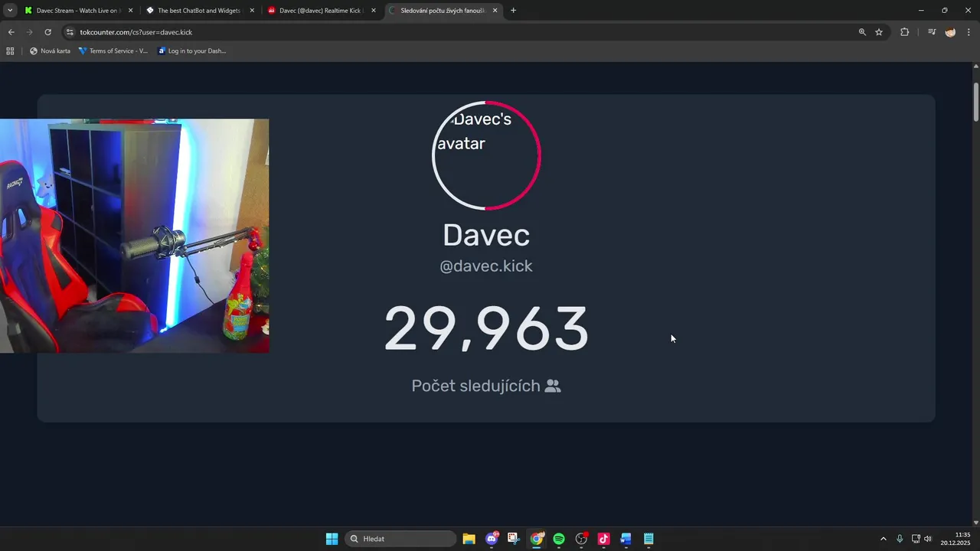The image size is (980, 551).
Task: Open a new browser tab
Action: click(513, 11)
